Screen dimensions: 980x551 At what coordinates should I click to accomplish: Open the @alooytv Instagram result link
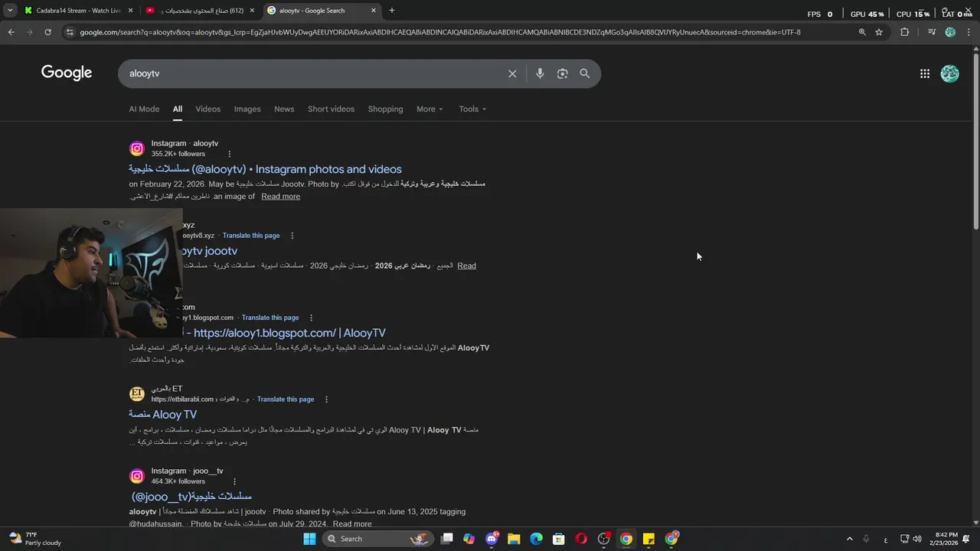click(265, 169)
